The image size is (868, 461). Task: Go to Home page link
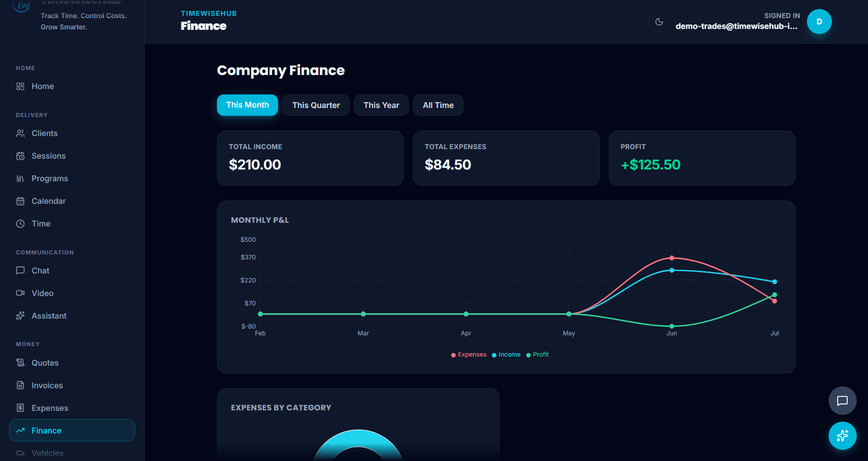[x=72, y=86]
